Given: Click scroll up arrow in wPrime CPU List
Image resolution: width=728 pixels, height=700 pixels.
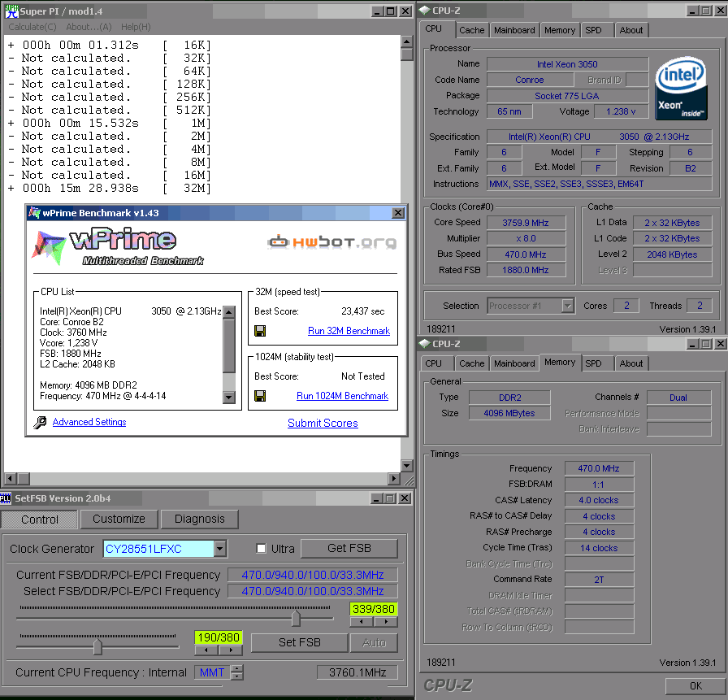Looking at the screenshot, I should coord(228,311).
